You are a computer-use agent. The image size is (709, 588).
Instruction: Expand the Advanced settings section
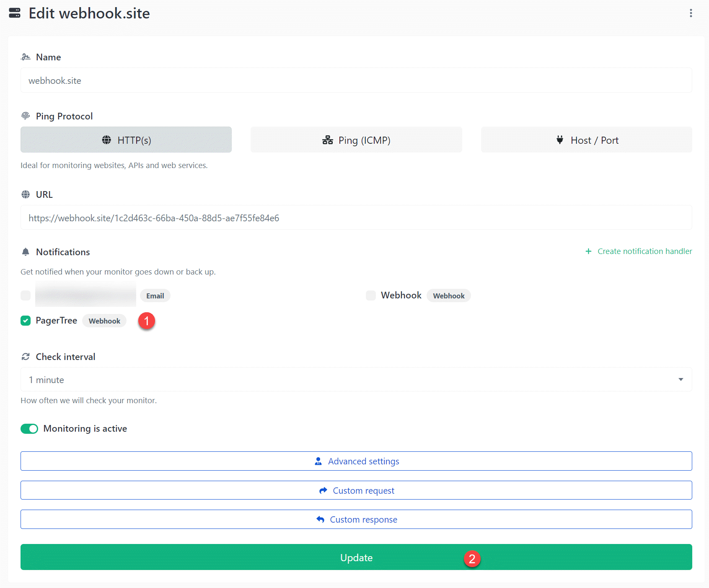click(356, 461)
